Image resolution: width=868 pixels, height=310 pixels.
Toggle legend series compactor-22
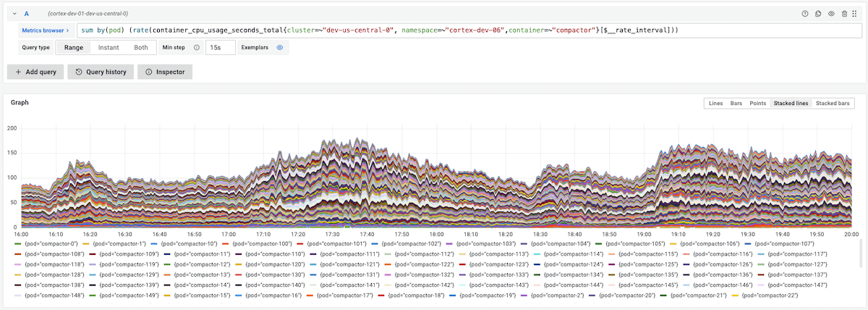click(770, 296)
